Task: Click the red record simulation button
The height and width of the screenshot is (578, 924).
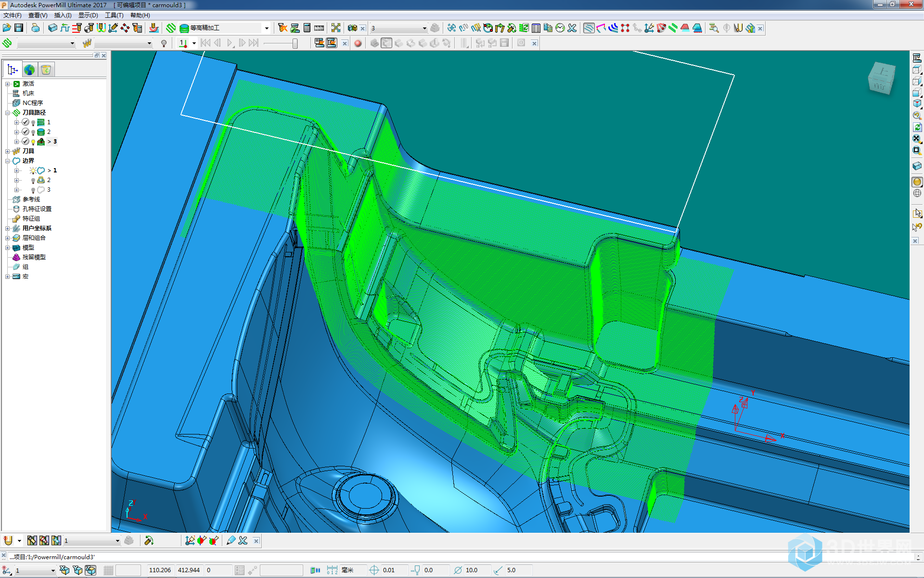Action: coord(358,43)
